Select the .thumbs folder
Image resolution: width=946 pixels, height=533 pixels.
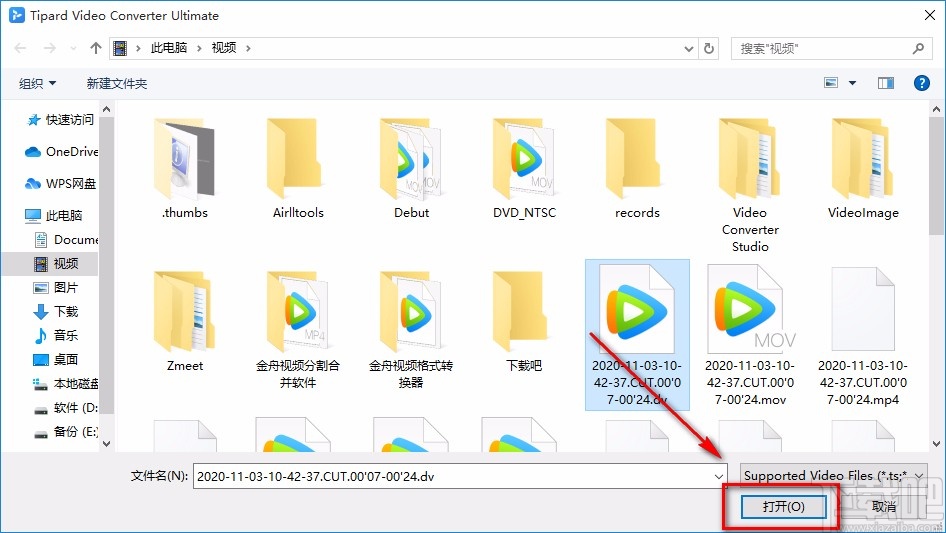(185, 169)
